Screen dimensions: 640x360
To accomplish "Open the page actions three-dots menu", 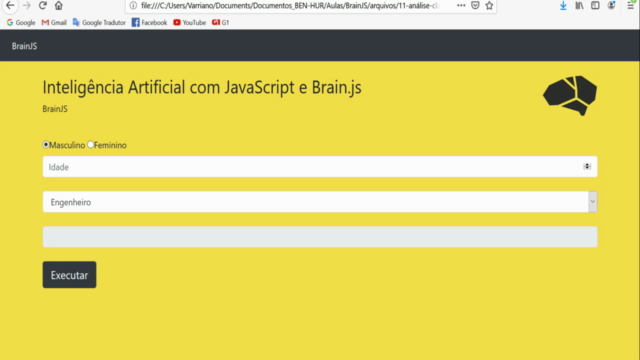I will [x=461, y=5].
